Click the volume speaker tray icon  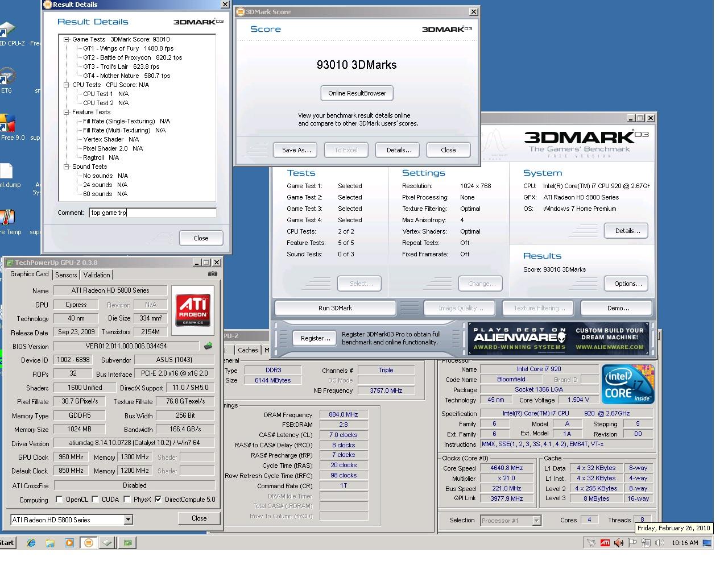[x=618, y=543]
